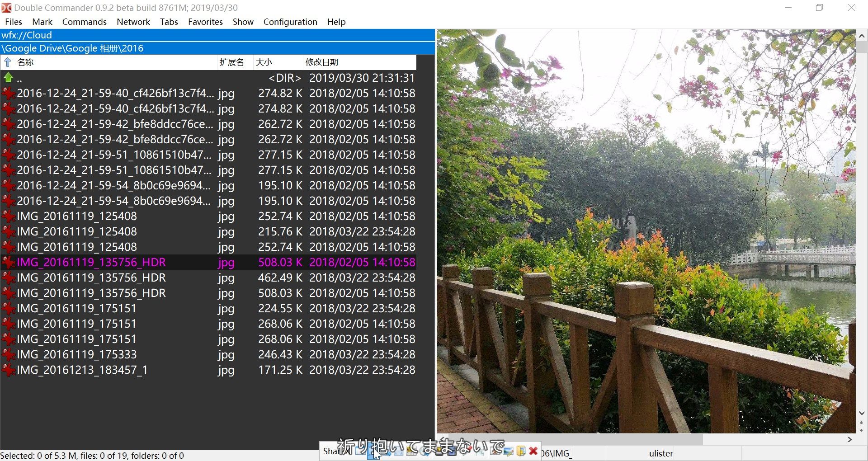The height and width of the screenshot is (461, 868).
Task: Click the green parent-directory arrow icon
Action: 8,78
